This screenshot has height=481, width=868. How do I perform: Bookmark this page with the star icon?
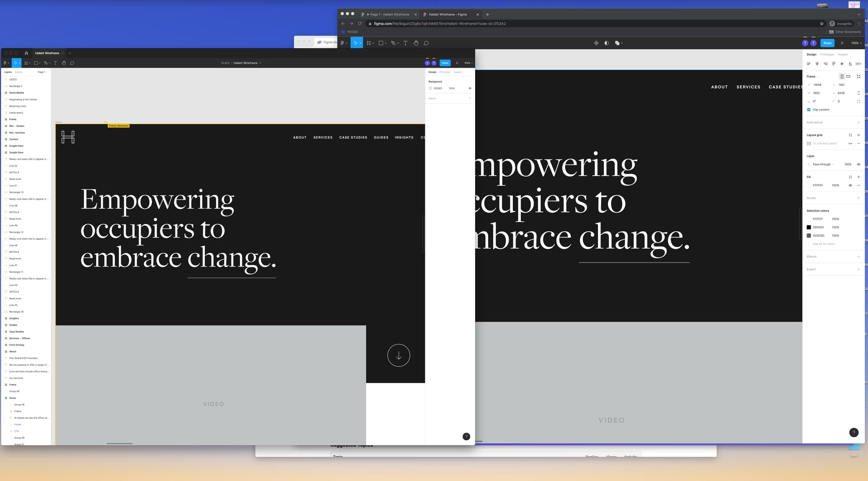[x=822, y=23]
